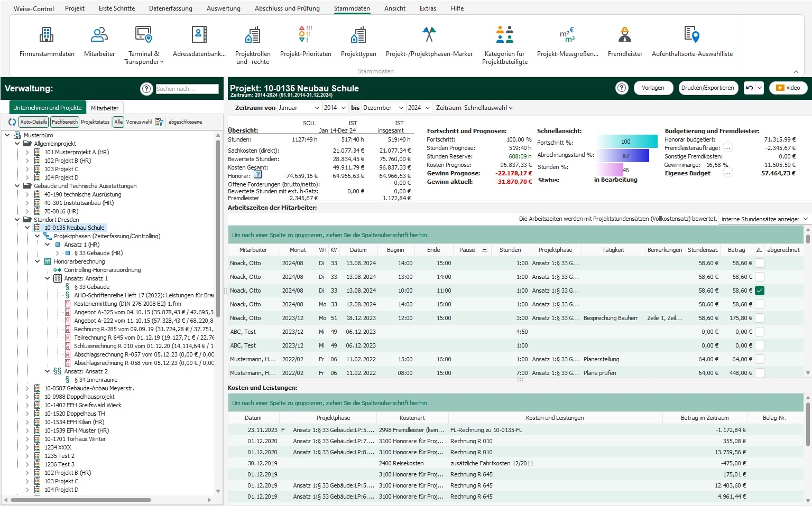The width and height of the screenshot is (812, 506).
Task: Uncheck the checked ZL box at 10:00 row
Action: pyautogui.click(x=760, y=291)
